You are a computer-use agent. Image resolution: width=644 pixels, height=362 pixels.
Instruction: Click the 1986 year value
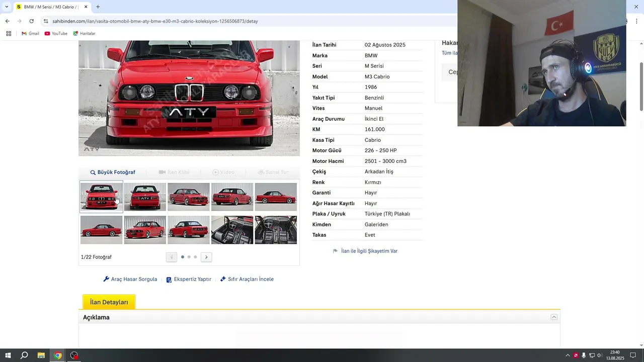(371, 87)
